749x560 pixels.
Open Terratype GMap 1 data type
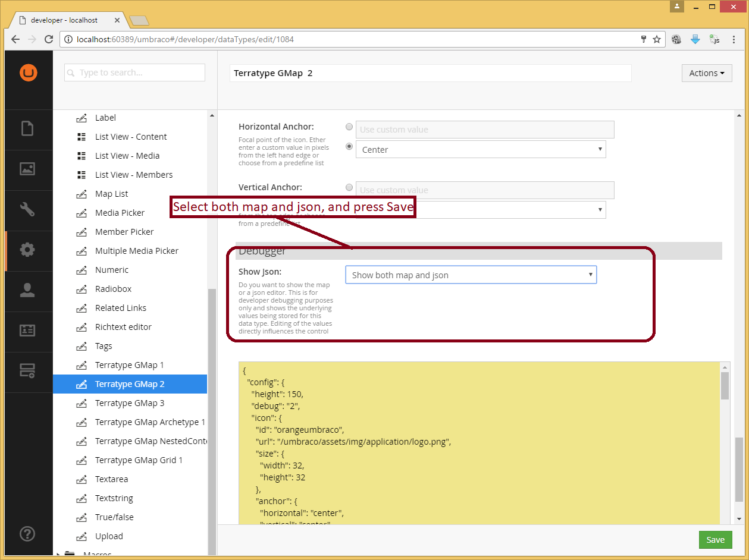tap(129, 365)
